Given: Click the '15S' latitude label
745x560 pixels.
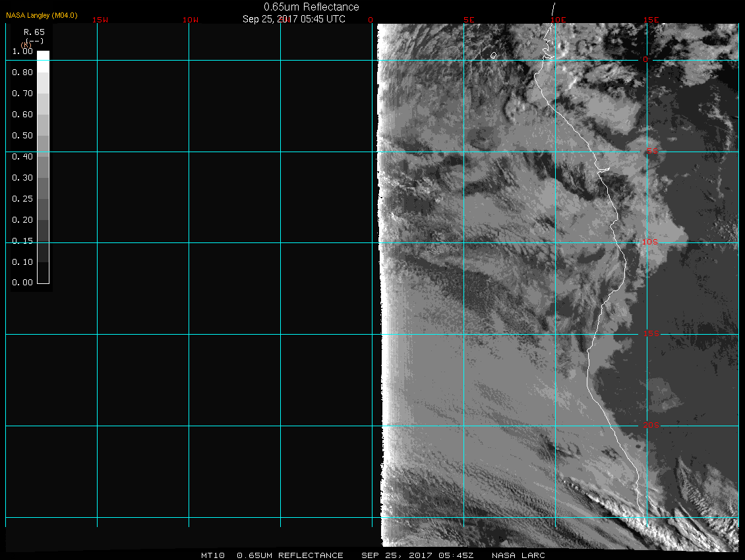Looking at the screenshot, I should pos(651,333).
